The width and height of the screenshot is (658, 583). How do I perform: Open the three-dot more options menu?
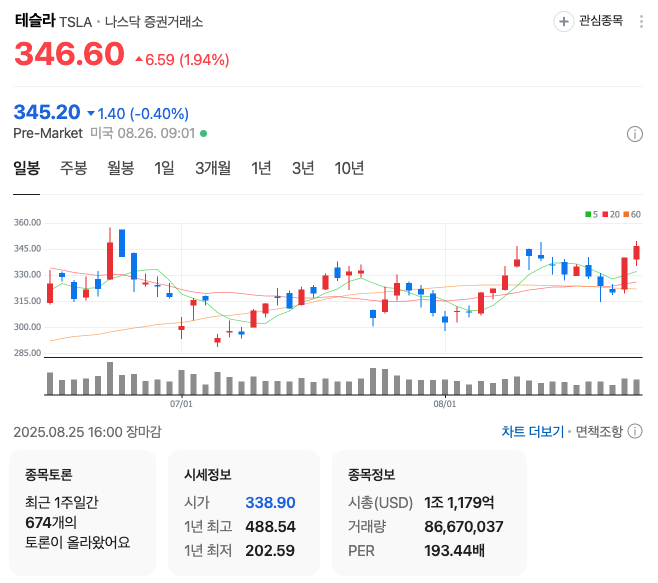tap(641, 21)
